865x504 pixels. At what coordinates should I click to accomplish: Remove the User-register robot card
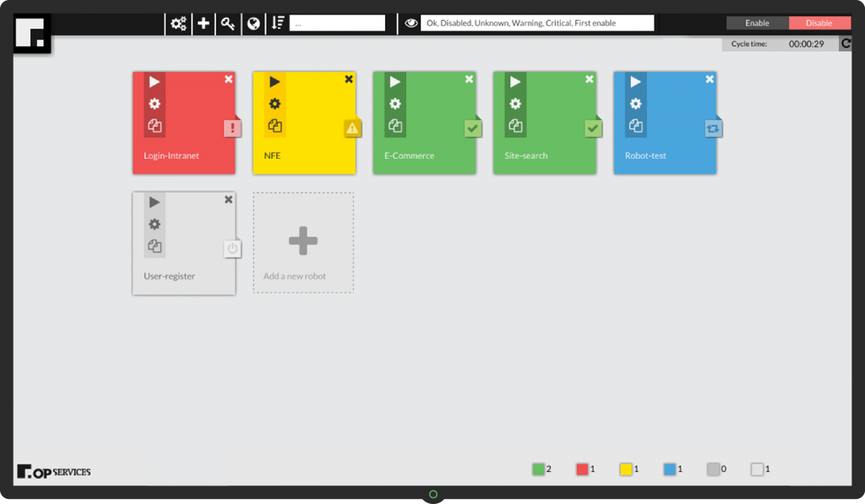click(x=228, y=199)
